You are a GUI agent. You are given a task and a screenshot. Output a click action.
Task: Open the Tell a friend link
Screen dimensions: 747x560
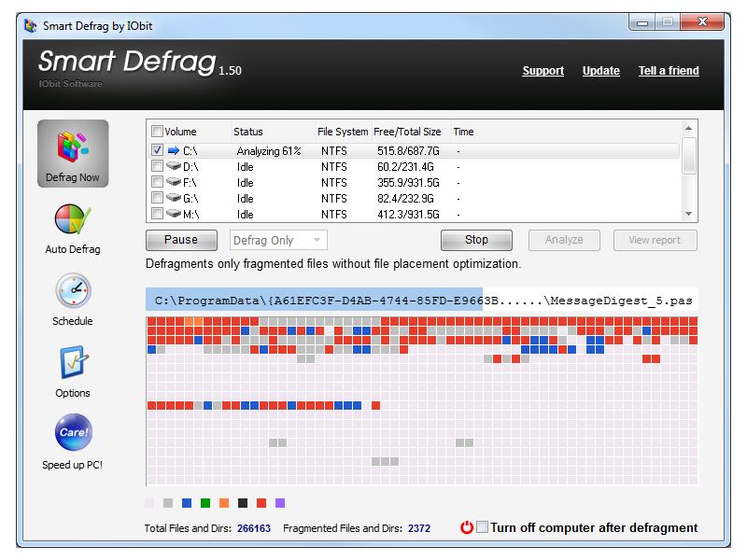(x=669, y=71)
